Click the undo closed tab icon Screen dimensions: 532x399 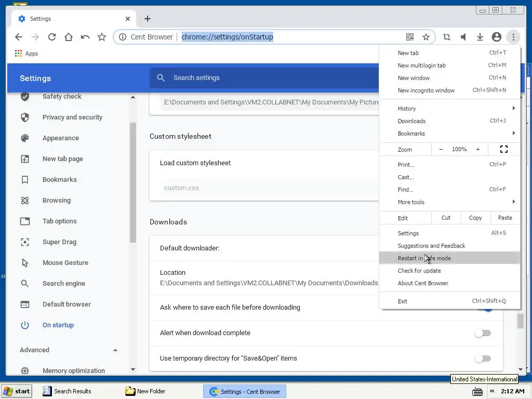[x=85, y=37]
